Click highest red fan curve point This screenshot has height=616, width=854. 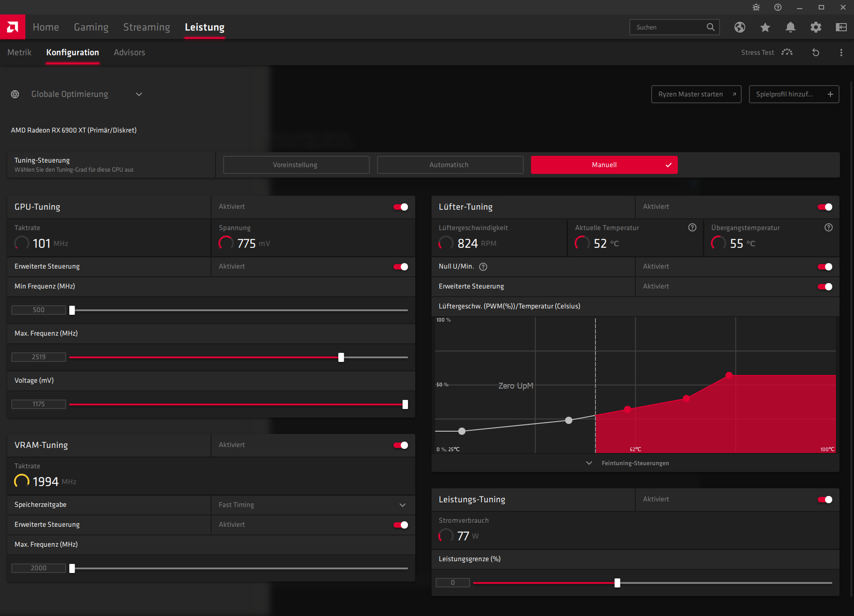pos(729,375)
